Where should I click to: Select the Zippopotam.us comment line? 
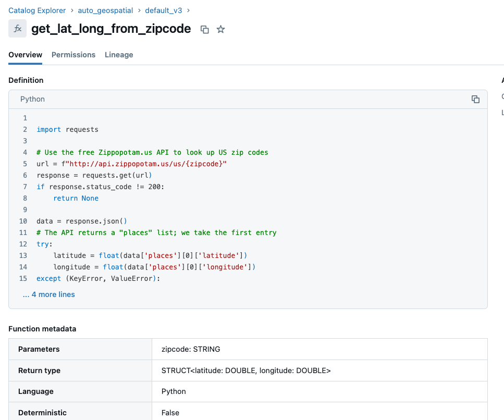click(x=152, y=152)
